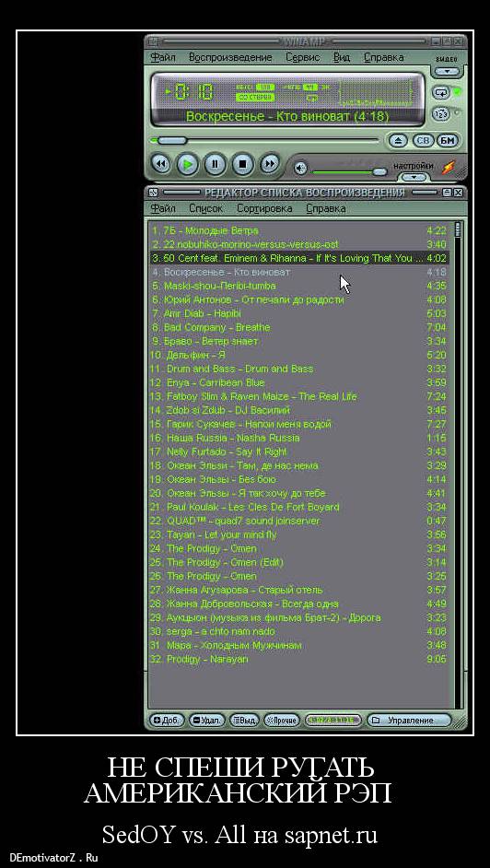
Task: Select track 22 QUAD quad7 sound joinserver
Action: click(x=299, y=522)
